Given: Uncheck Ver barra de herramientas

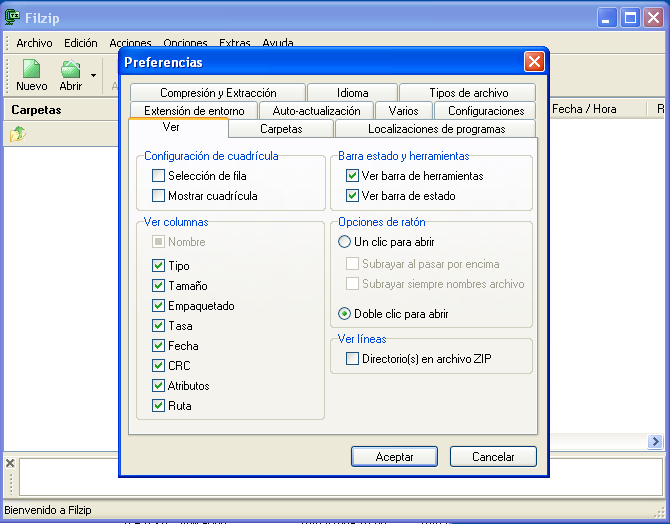Looking at the screenshot, I should tap(353, 176).
